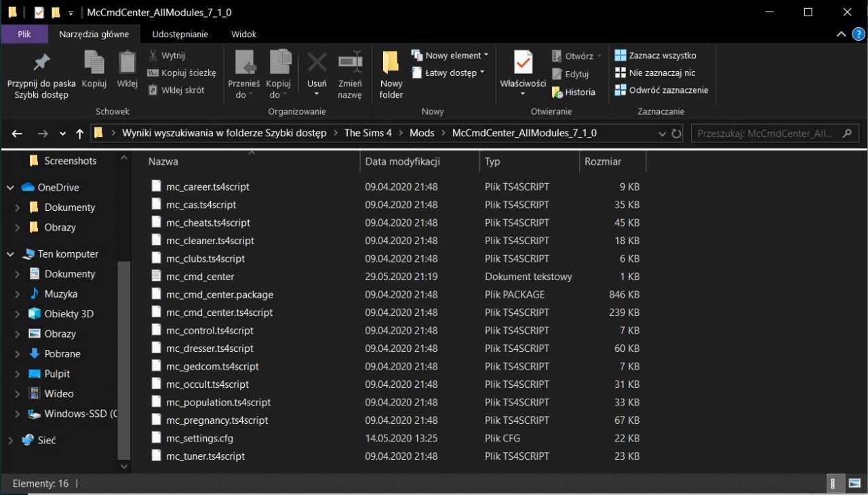Select Wideo in navigation pane
Viewport: 868px width, 495px height.
59,393
